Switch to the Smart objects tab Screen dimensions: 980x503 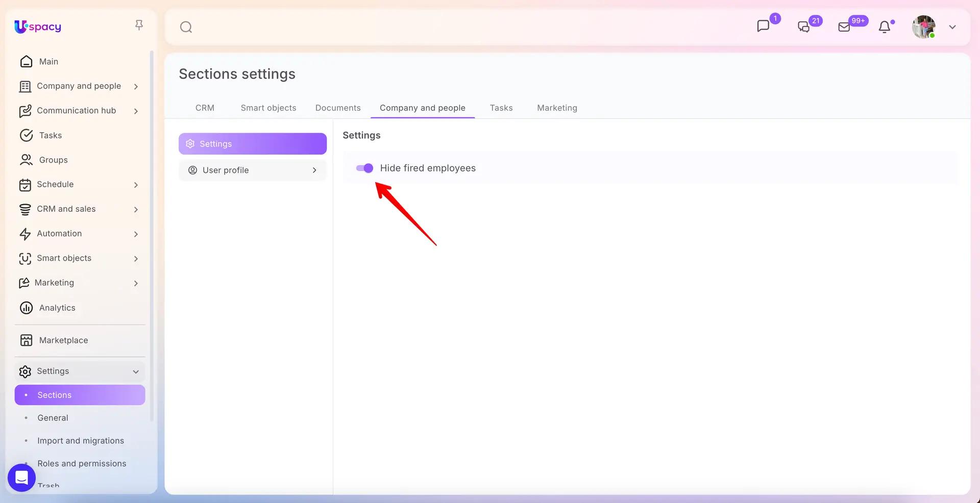(268, 108)
